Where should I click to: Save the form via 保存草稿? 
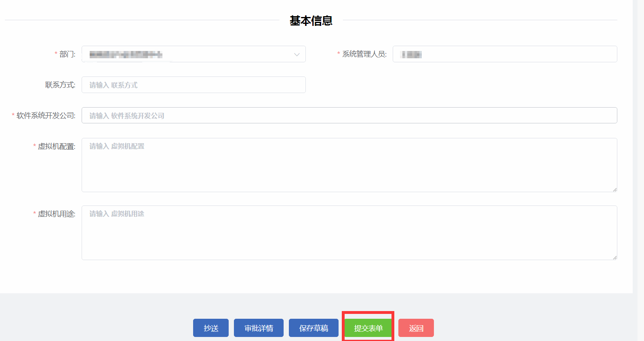tap(314, 328)
